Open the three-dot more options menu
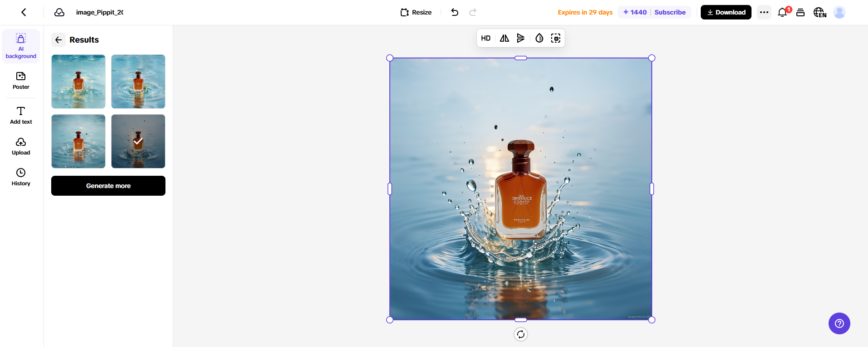 (x=764, y=12)
